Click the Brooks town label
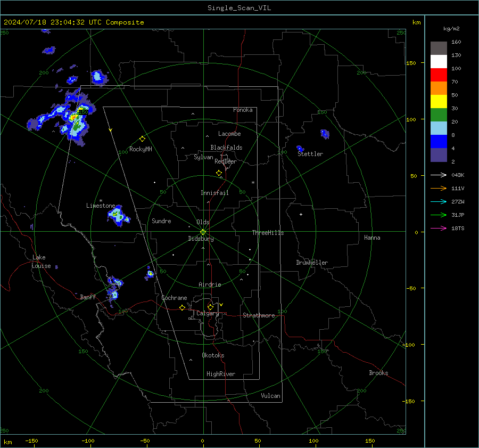Viewport: 479px width, 448px height. point(378,373)
